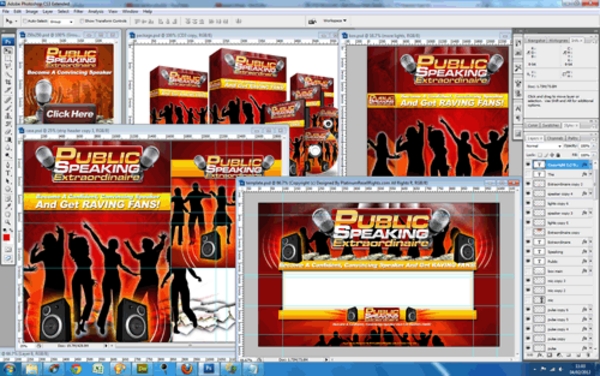Click Link Layers icon at Layers panel bottom
This screenshot has width=600, height=376.
(x=530, y=355)
